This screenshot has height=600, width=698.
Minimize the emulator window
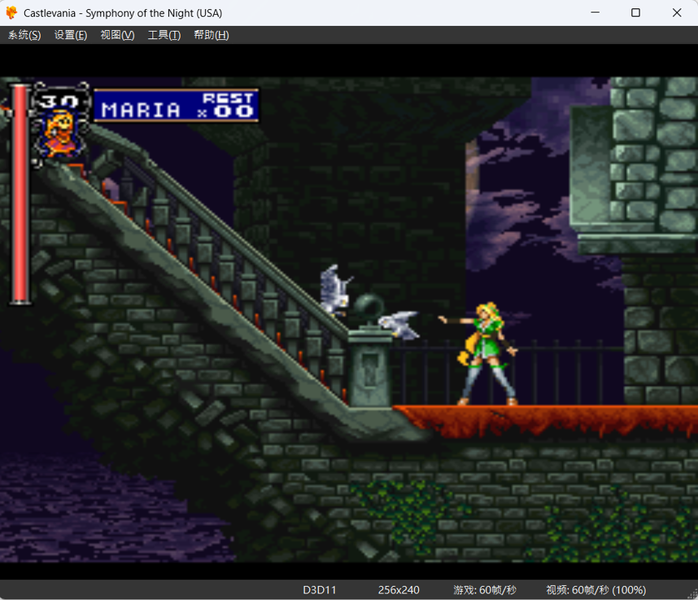(595, 12)
